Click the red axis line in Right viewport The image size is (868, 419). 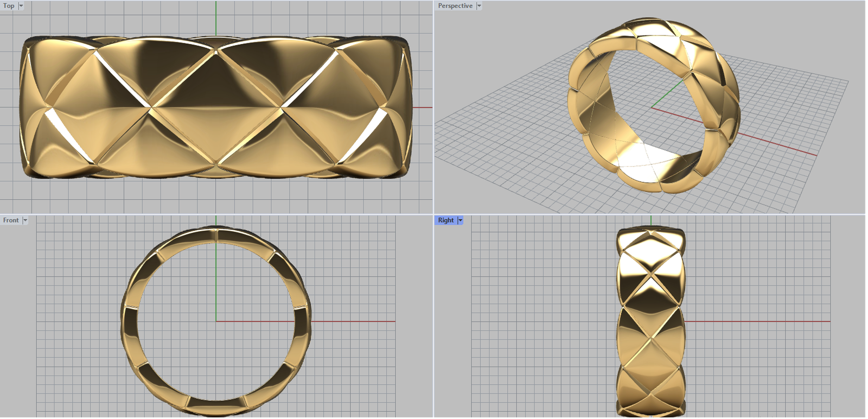click(x=759, y=321)
